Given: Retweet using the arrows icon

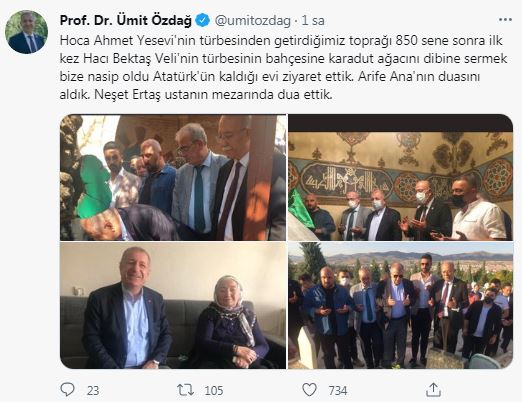Looking at the screenshot, I should coord(185,390).
